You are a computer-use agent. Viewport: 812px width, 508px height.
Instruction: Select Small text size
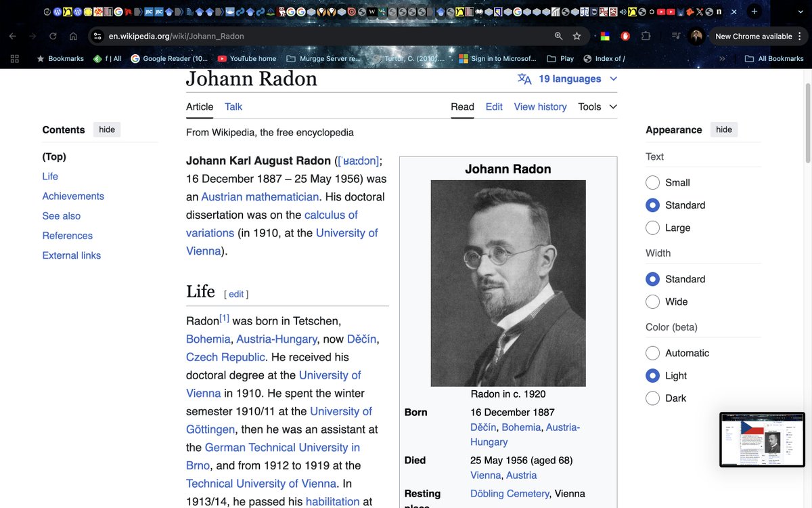[x=652, y=182]
